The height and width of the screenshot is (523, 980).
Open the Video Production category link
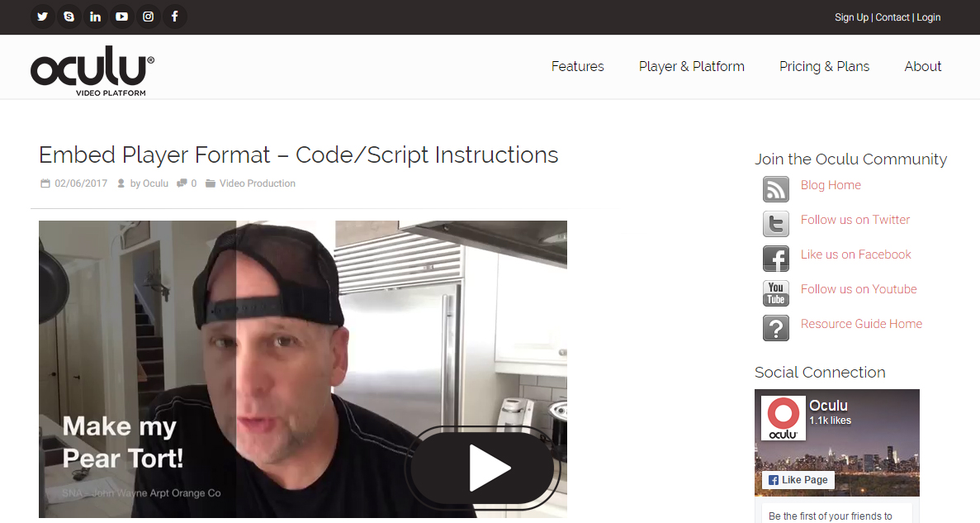(257, 183)
